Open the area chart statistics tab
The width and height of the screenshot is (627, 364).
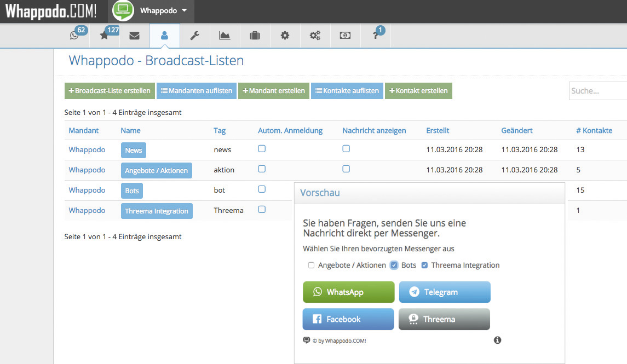click(225, 36)
